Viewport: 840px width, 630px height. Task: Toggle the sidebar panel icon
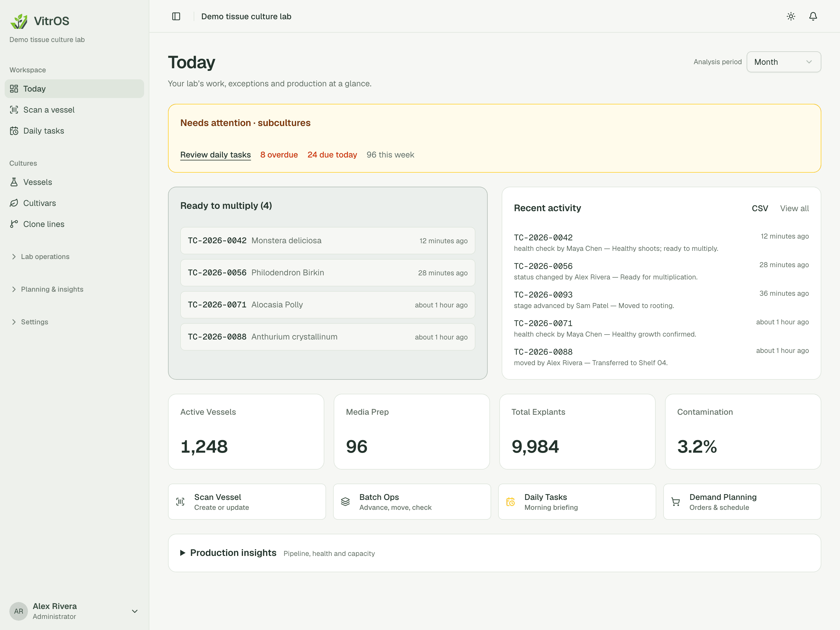(x=176, y=16)
